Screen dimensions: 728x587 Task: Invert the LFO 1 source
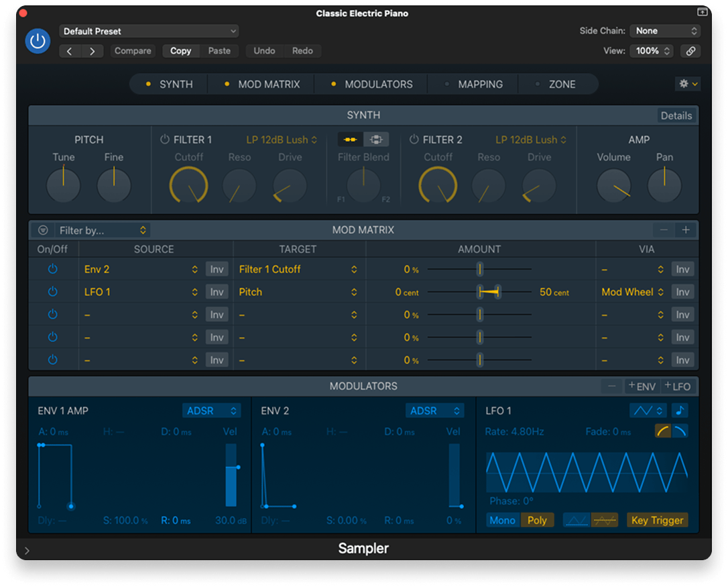pyautogui.click(x=217, y=292)
